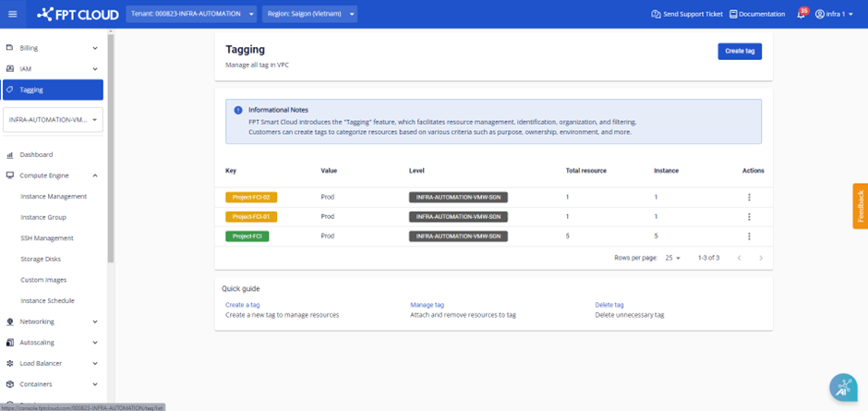This screenshot has width=868, height=411.
Task: Open the Manage tag quick guide link
Action: 428,305
